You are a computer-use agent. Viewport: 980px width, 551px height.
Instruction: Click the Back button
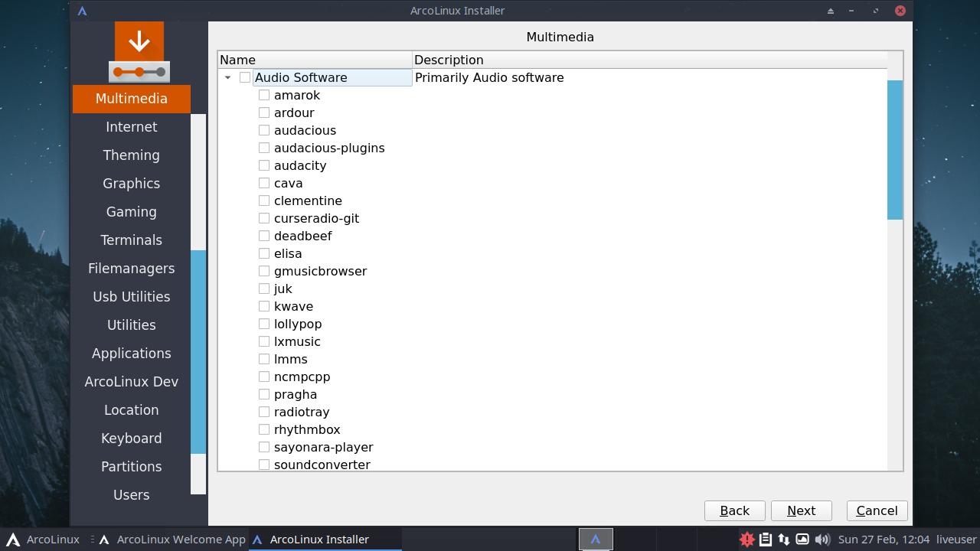click(735, 510)
